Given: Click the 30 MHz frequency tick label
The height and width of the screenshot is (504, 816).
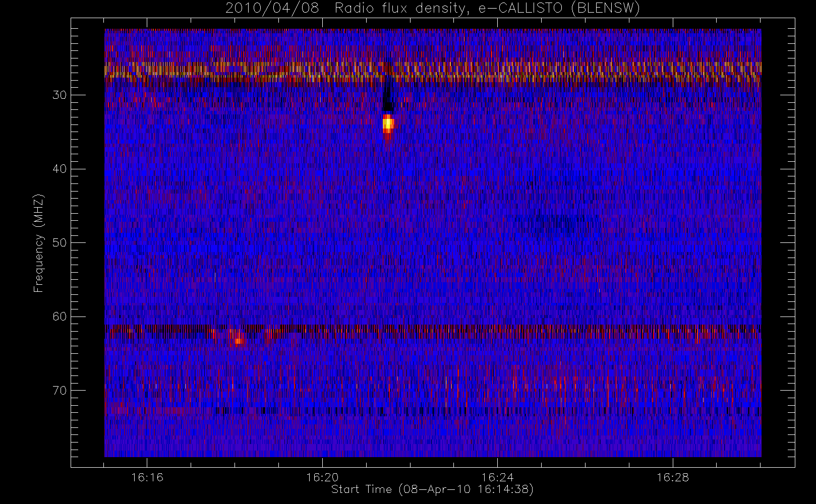Looking at the screenshot, I should (x=60, y=95).
